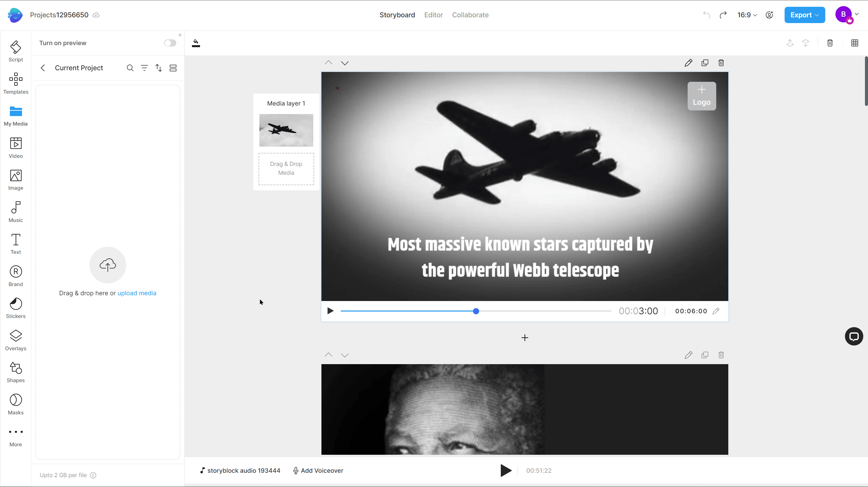Image resolution: width=868 pixels, height=487 pixels.
Task: Go to the app home logo
Action: click(x=15, y=15)
